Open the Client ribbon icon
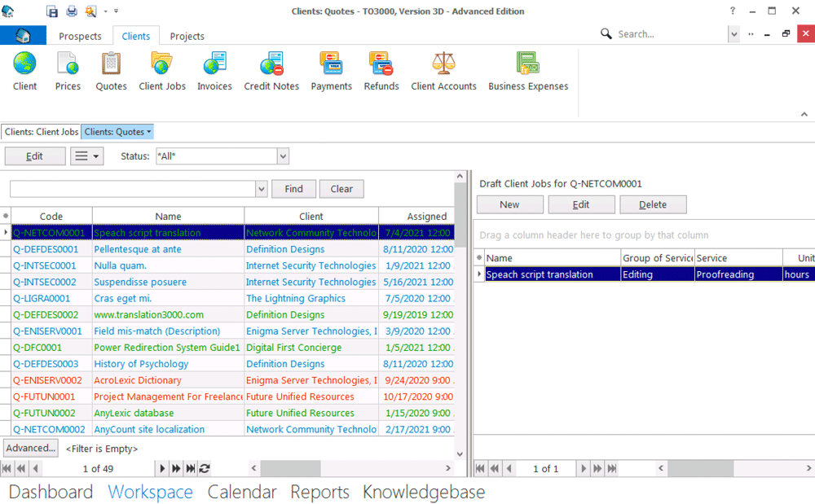 point(24,71)
